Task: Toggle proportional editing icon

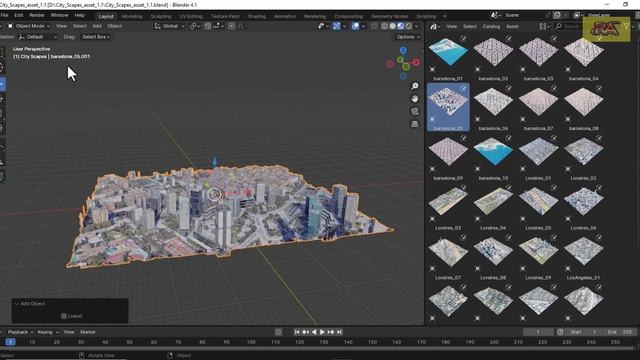Action: pos(231,26)
